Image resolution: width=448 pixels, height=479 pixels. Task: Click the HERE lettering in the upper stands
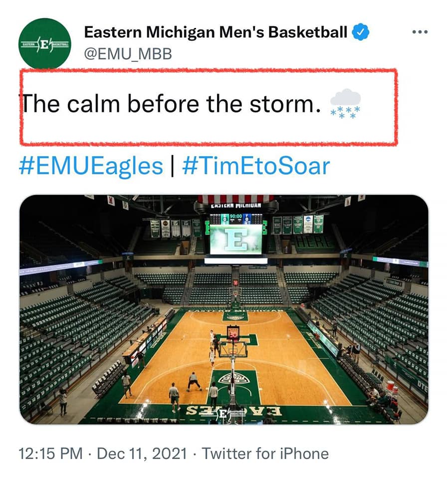tap(314, 242)
